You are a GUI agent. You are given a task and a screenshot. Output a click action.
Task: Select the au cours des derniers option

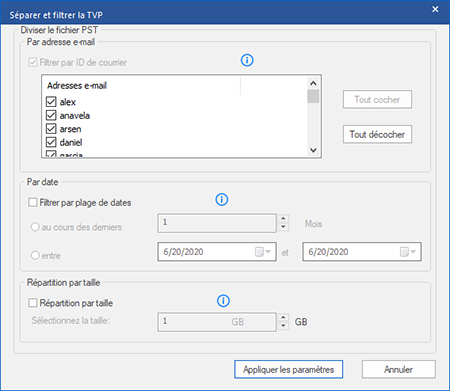tap(35, 227)
